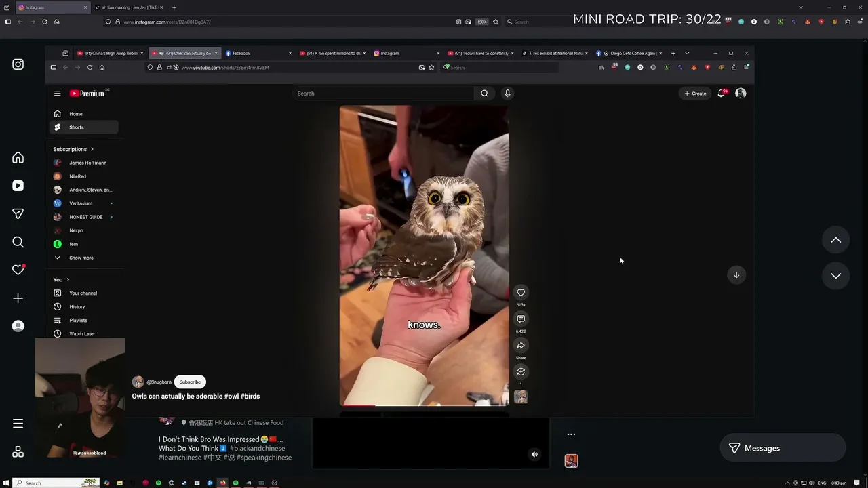
Task: Expand Subscriptions section chevron
Action: [x=92, y=149]
